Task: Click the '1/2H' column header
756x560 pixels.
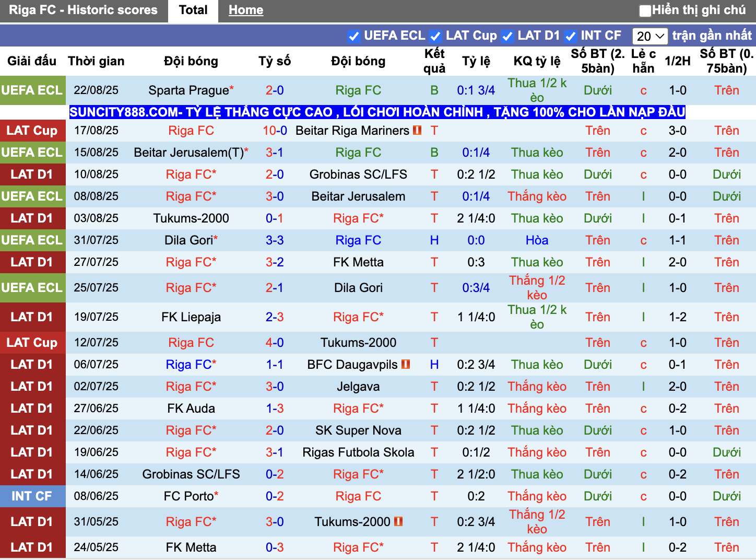Action: [678, 61]
